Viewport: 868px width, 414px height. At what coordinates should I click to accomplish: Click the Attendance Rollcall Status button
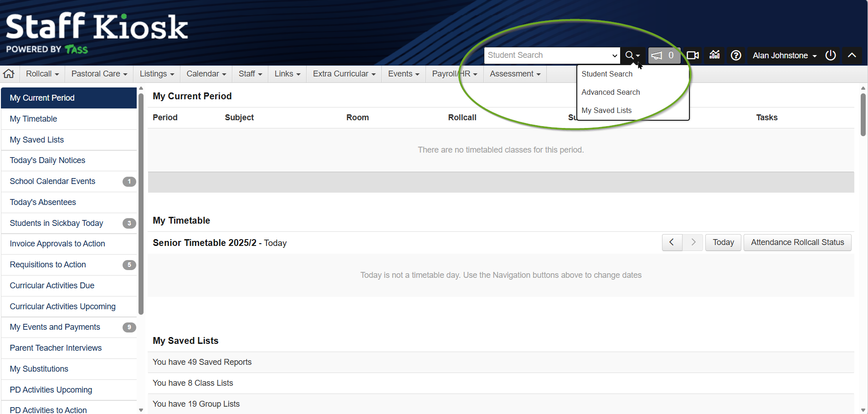(797, 242)
